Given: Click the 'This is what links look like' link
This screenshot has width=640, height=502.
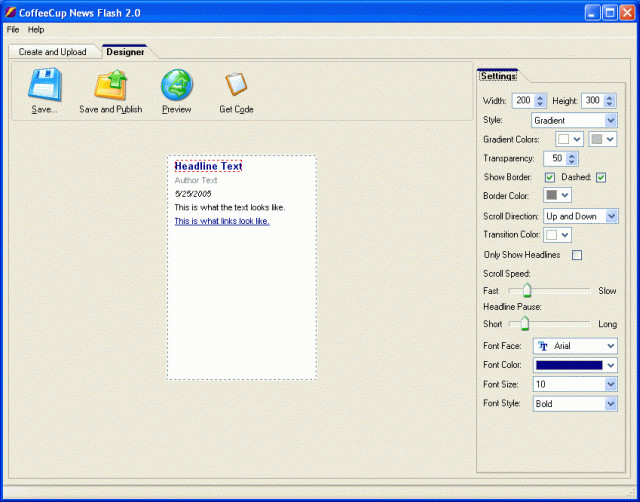Looking at the screenshot, I should [222, 221].
